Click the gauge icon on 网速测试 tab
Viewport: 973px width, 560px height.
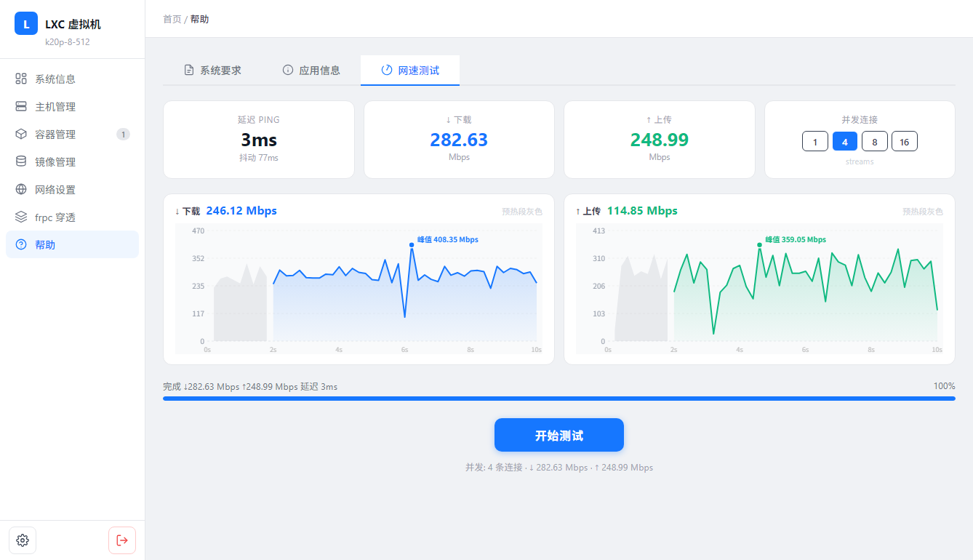pos(387,71)
